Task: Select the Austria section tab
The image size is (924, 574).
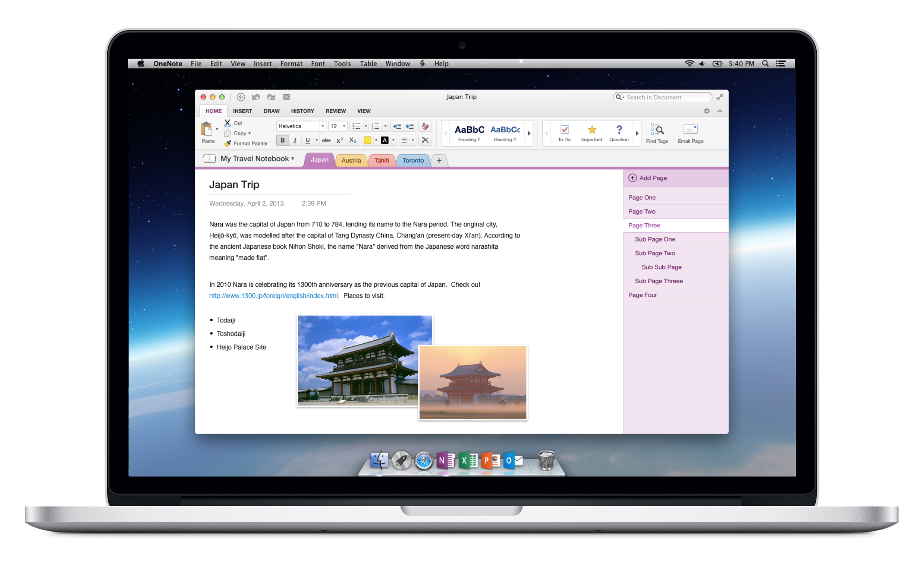Action: [351, 160]
